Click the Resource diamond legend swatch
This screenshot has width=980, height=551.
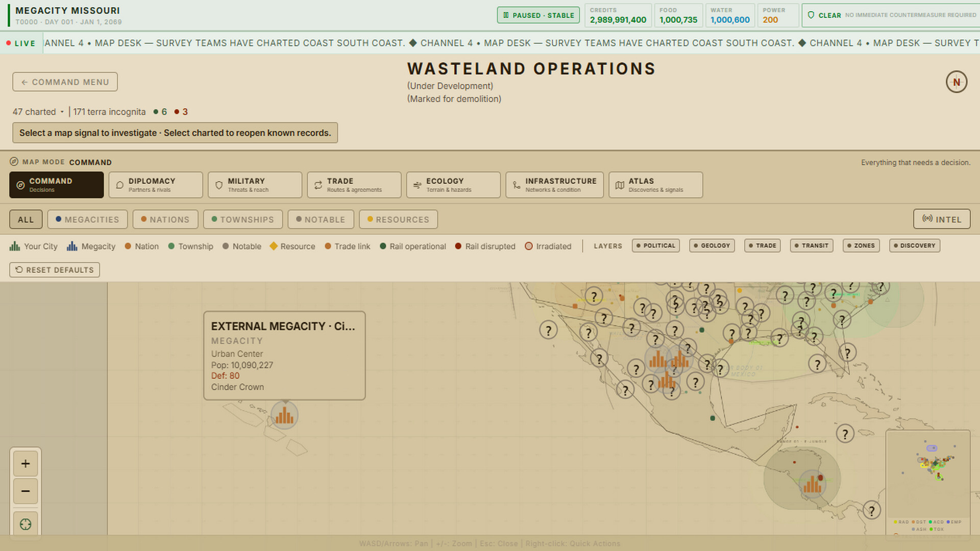(x=274, y=246)
